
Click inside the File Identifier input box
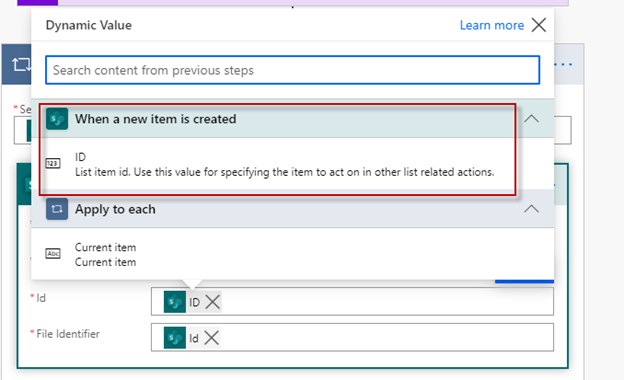[x=352, y=337]
